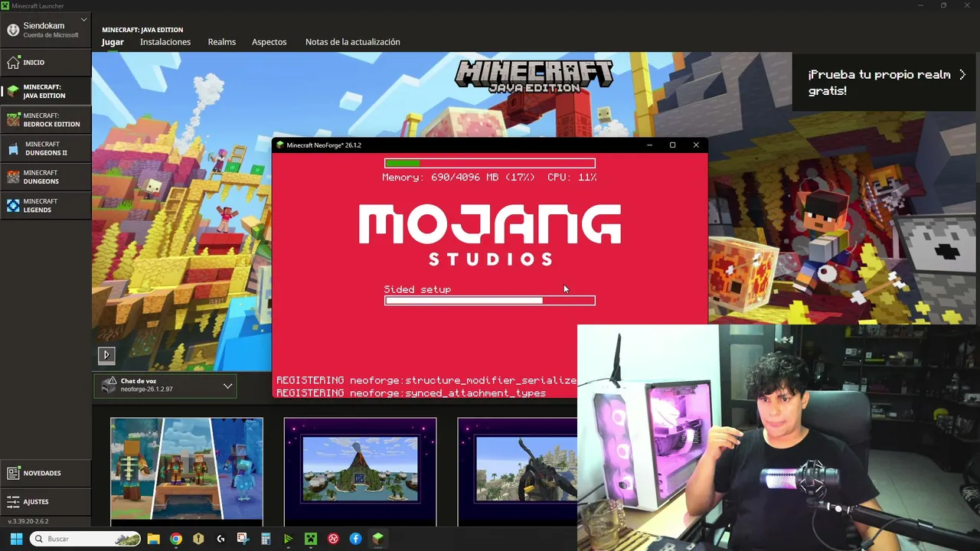
Task: Open the yellow keyhole app in taskbar
Action: [x=198, y=539]
